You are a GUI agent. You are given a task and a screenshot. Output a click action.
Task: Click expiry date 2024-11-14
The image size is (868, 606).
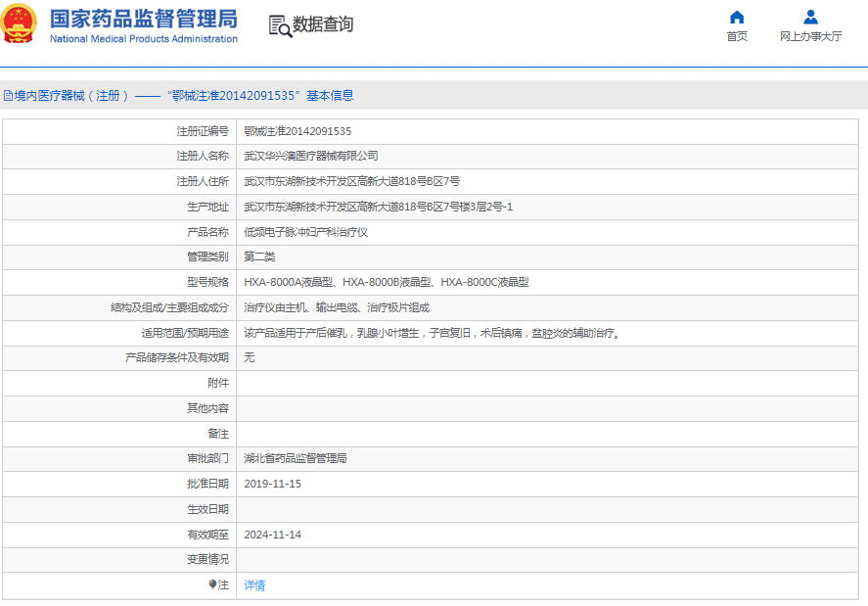pyautogui.click(x=272, y=535)
